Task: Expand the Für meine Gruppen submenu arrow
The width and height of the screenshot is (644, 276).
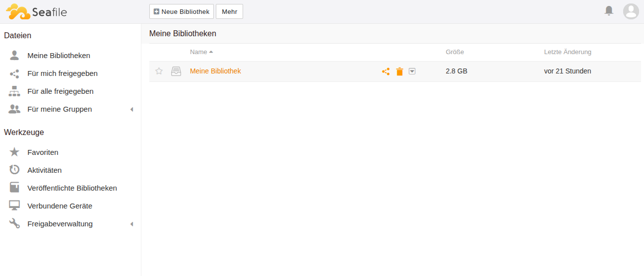Action: (x=131, y=109)
